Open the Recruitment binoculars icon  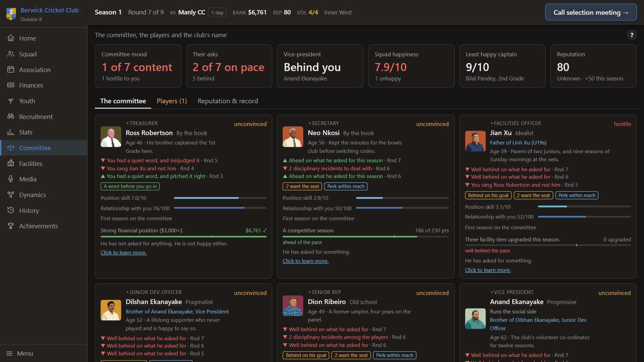tap(11, 117)
